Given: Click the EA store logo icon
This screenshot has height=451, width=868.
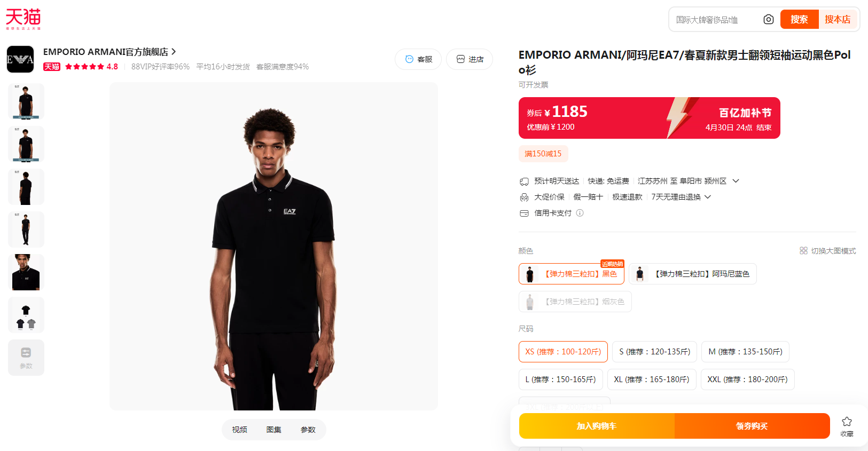Looking at the screenshot, I should pyautogui.click(x=20, y=59).
